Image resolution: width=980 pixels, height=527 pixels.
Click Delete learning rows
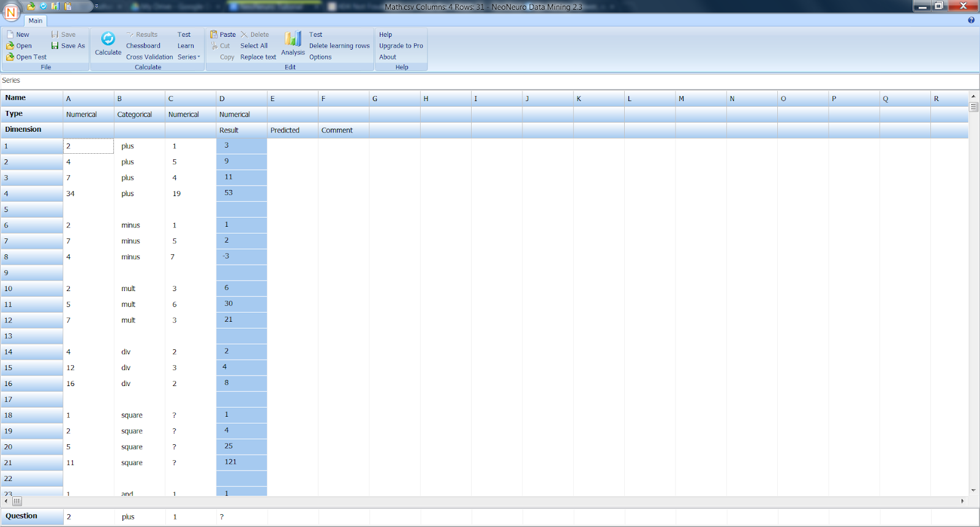click(x=339, y=46)
